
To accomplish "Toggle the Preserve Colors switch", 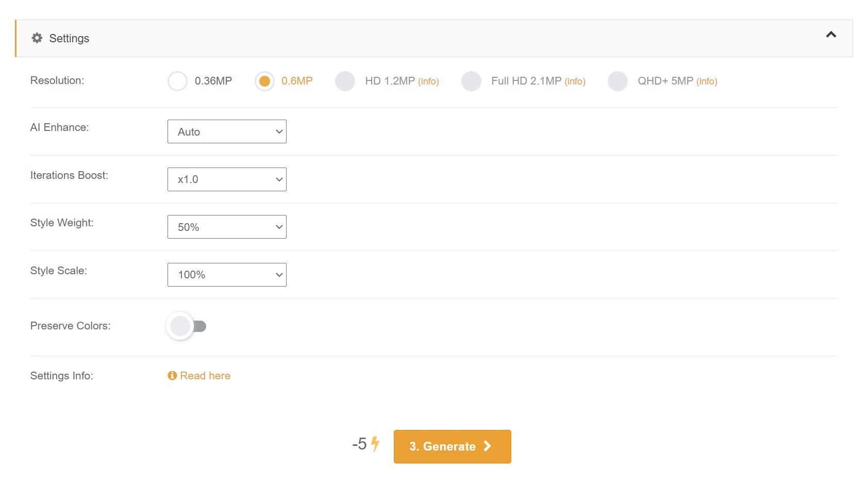I will click(x=187, y=326).
